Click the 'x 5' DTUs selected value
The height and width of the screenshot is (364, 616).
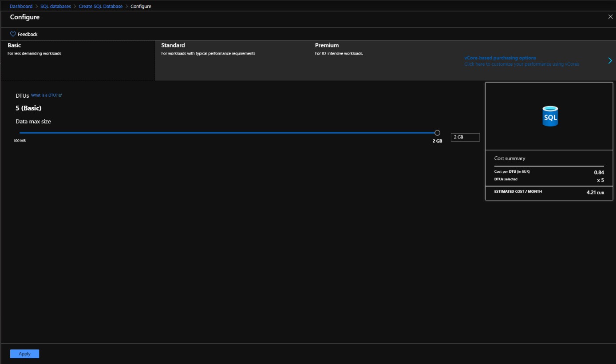pos(600,180)
